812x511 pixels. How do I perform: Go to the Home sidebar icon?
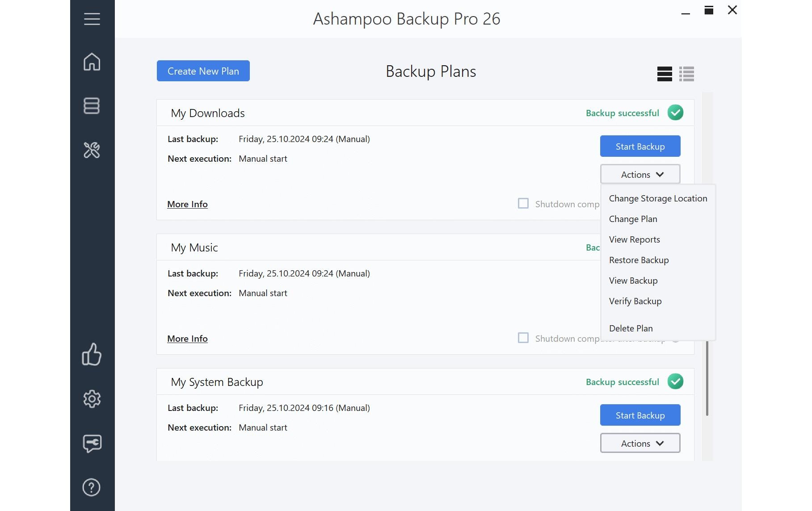(x=92, y=62)
